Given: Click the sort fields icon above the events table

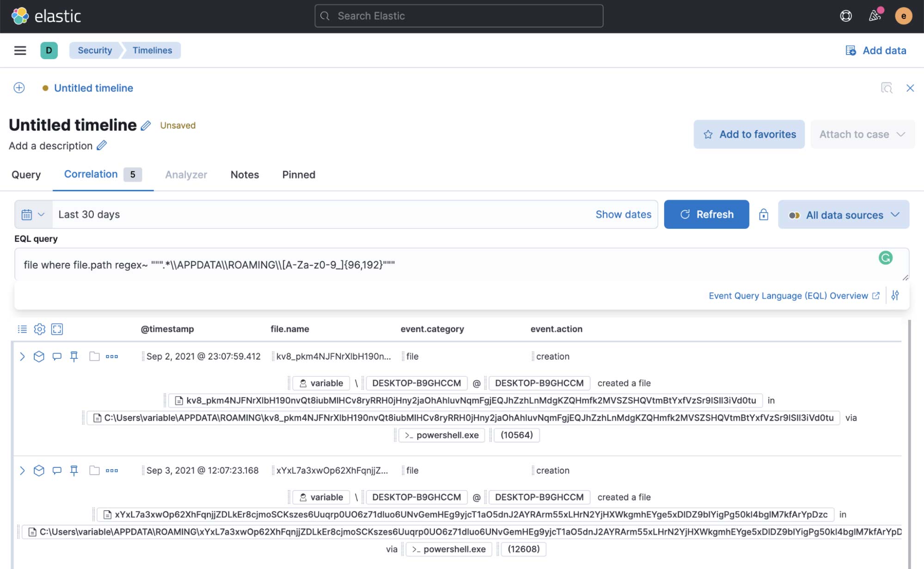Looking at the screenshot, I should (x=22, y=329).
